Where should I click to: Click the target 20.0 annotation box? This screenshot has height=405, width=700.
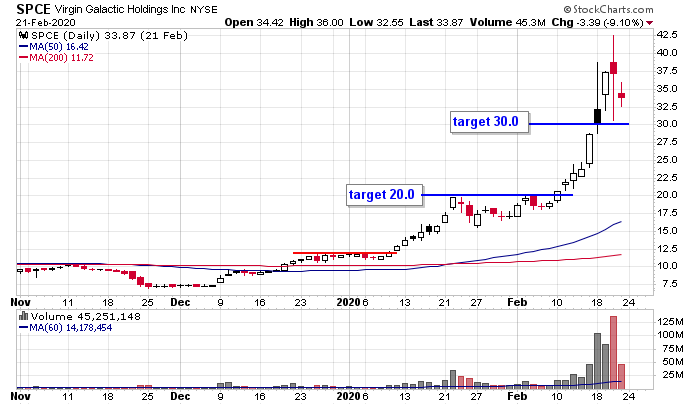384,195
